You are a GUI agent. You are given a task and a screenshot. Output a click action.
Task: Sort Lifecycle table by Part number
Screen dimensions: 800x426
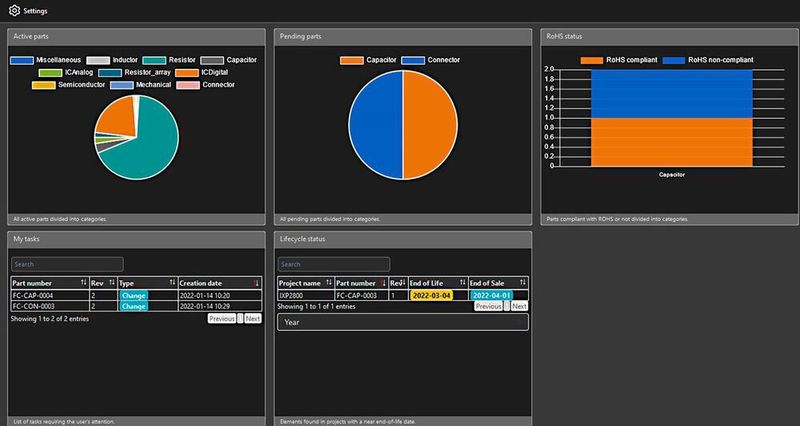tap(361, 283)
